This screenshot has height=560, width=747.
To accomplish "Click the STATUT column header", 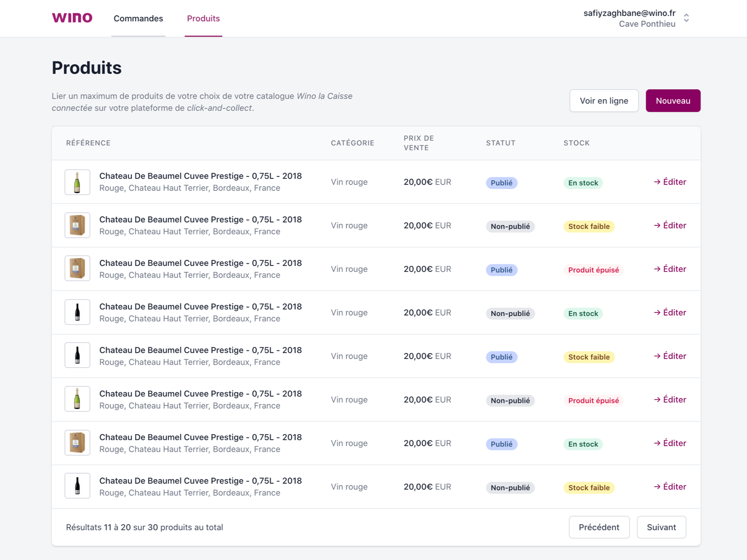I will click(501, 143).
